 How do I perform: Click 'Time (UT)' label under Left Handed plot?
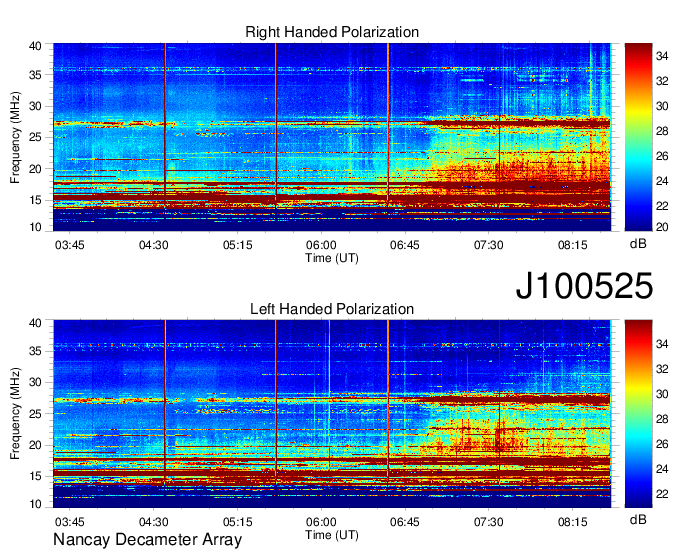[332, 535]
